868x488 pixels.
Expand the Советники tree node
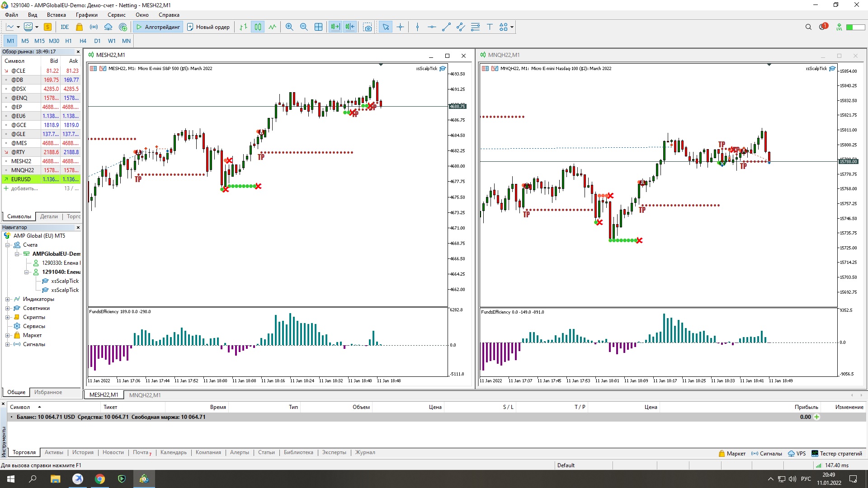[x=7, y=308]
